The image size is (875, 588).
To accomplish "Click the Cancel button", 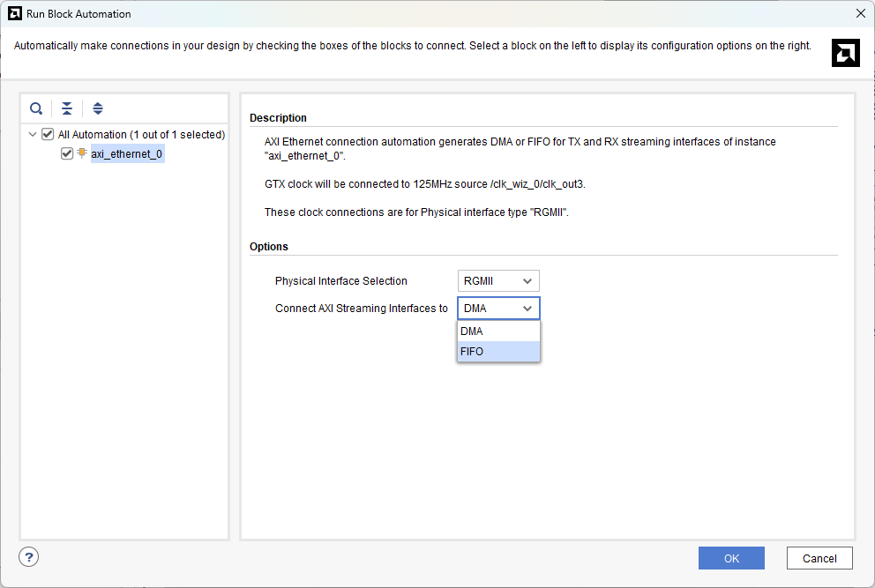I will (819, 558).
